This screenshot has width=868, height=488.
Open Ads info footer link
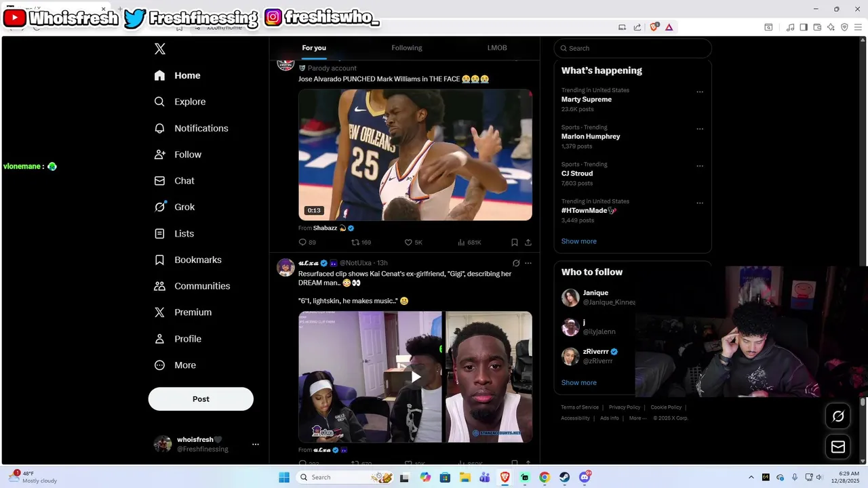tap(610, 418)
